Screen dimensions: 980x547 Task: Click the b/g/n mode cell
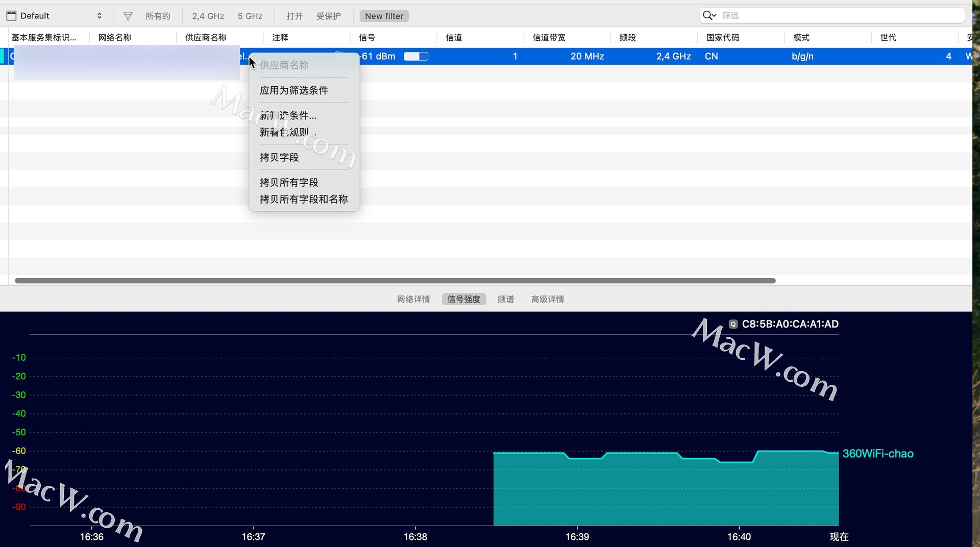pyautogui.click(x=802, y=56)
